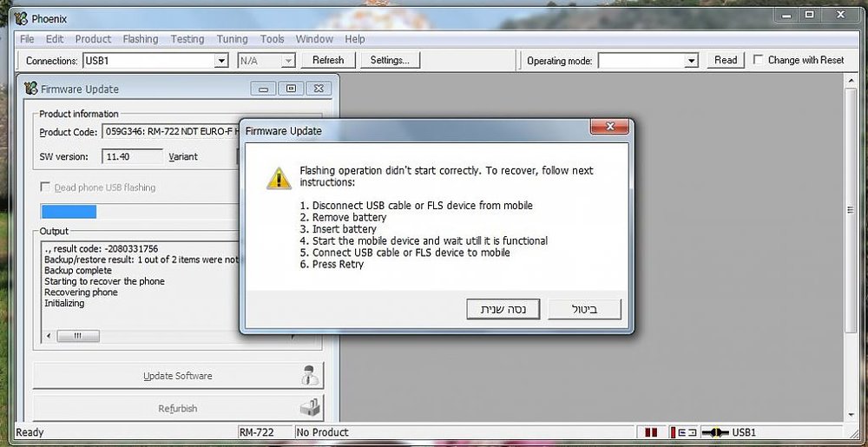Click the 'Variant' label

pyautogui.click(x=183, y=156)
